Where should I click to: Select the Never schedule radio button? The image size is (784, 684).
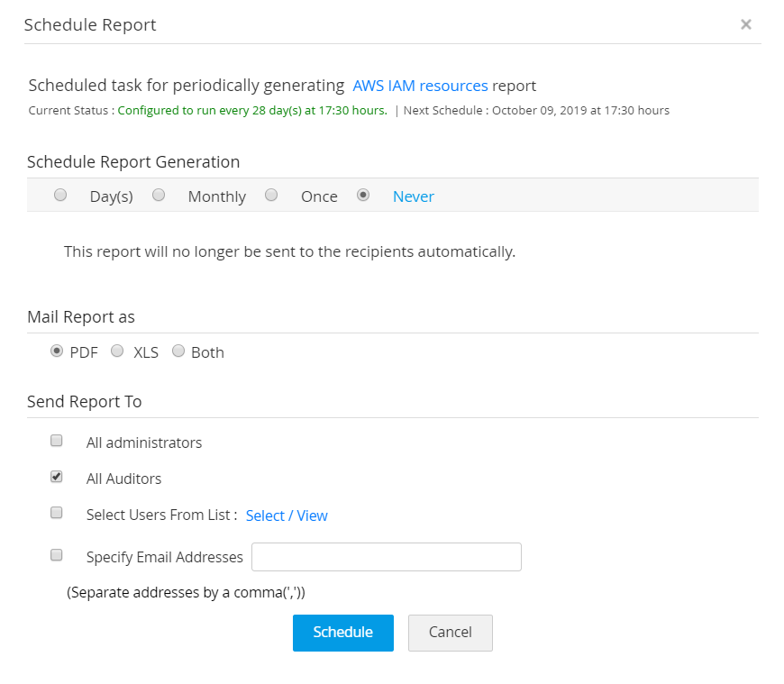tap(363, 195)
